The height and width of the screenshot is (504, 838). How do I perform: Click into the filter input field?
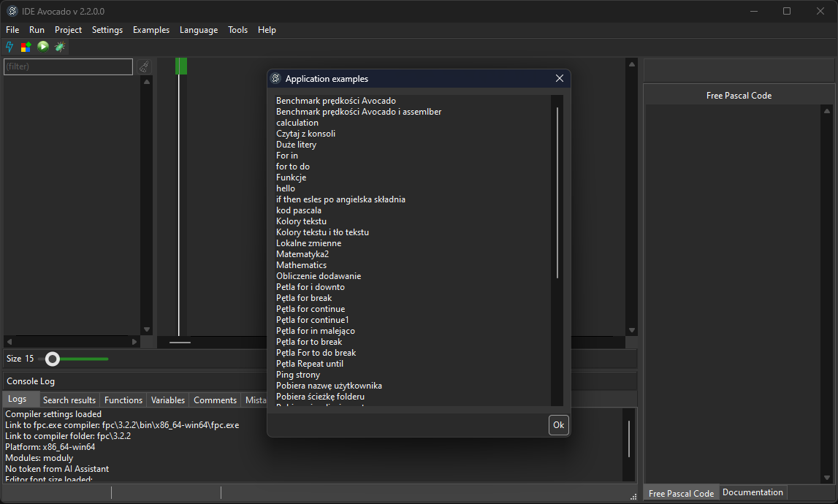point(69,66)
